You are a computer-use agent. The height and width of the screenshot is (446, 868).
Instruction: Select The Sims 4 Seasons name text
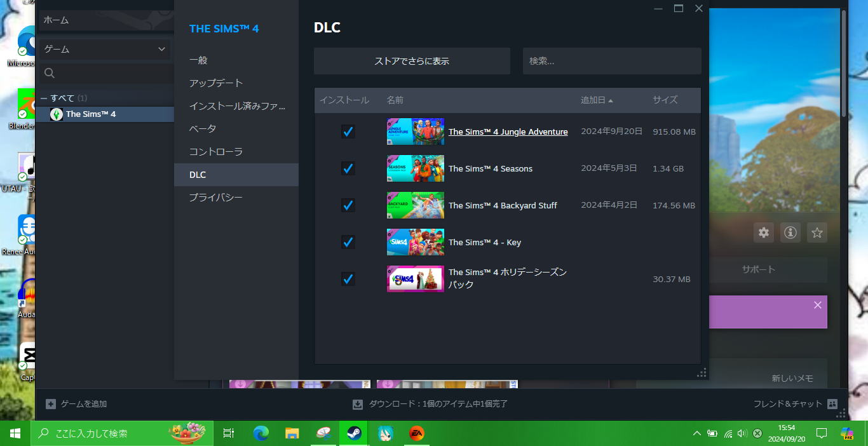click(x=491, y=168)
